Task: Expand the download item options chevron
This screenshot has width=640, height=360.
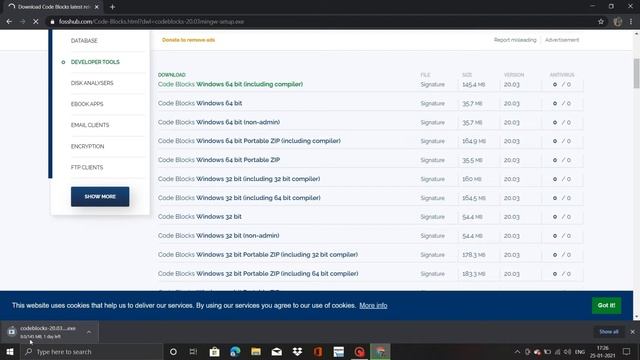Action: click(x=89, y=332)
